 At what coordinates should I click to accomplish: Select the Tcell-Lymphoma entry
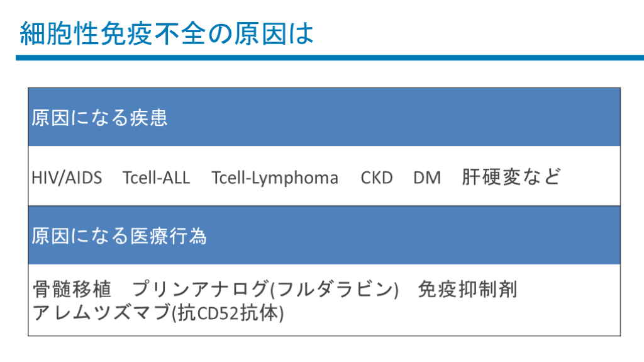[x=274, y=178]
